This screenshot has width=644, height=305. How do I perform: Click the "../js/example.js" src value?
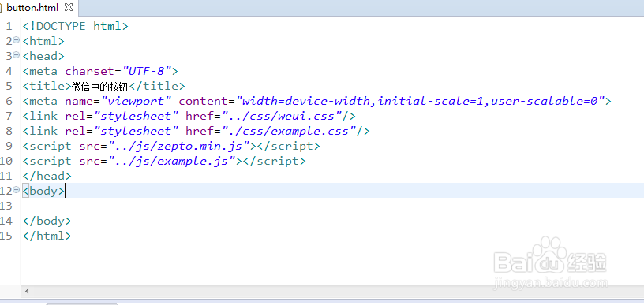(172, 161)
